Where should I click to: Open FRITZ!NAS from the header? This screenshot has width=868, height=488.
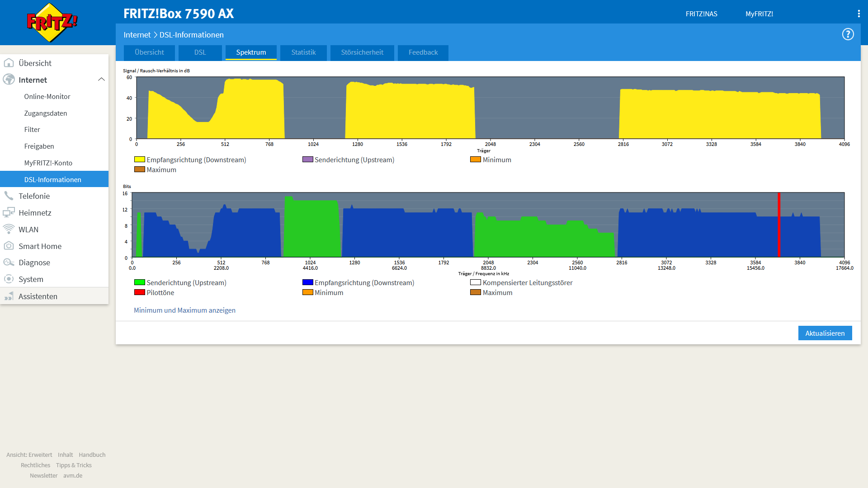point(701,14)
